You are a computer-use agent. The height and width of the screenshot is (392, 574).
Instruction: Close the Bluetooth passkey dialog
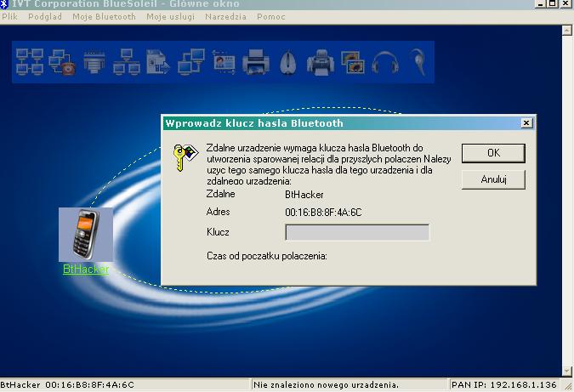(526, 123)
